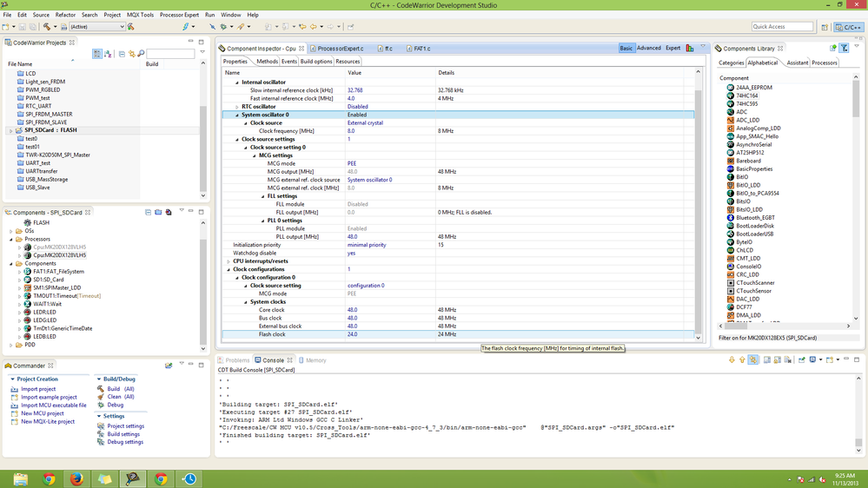Click the open perspective icon near Quick Access

tap(825, 27)
